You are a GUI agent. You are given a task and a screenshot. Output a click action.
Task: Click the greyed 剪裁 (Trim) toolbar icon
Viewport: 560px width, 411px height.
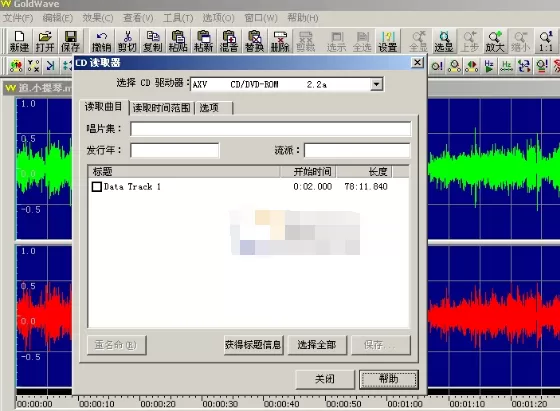[x=305, y=41]
